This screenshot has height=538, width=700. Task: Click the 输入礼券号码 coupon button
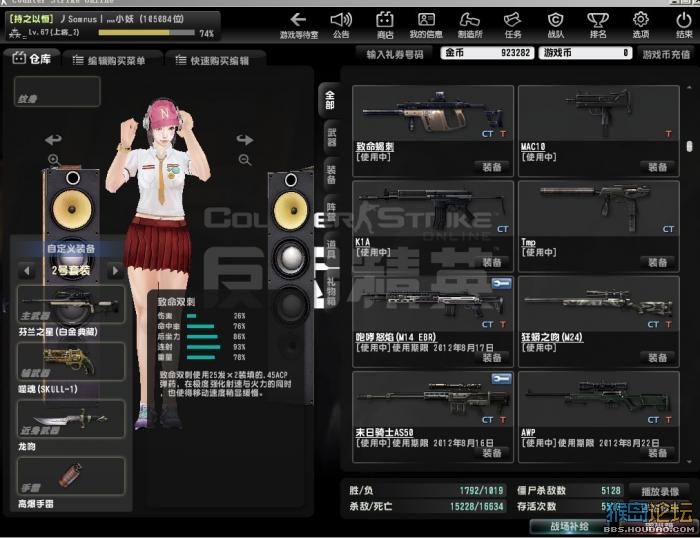click(x=395, y=54)
